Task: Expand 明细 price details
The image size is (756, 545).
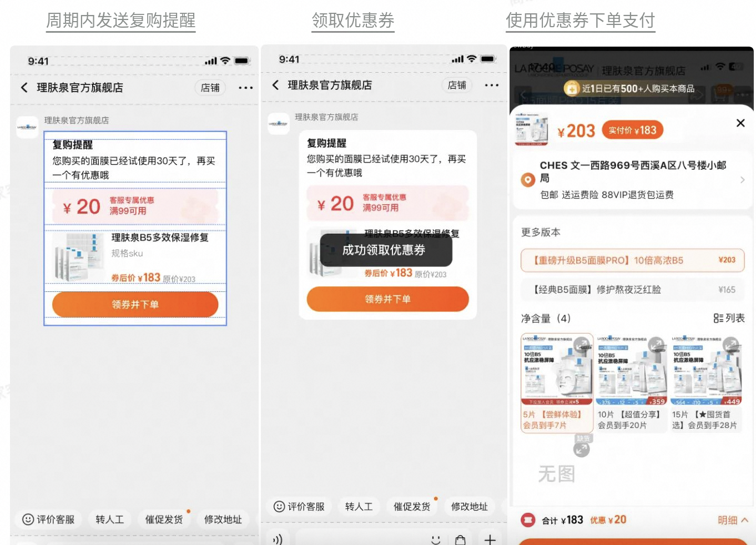Action: coord(733,520)
